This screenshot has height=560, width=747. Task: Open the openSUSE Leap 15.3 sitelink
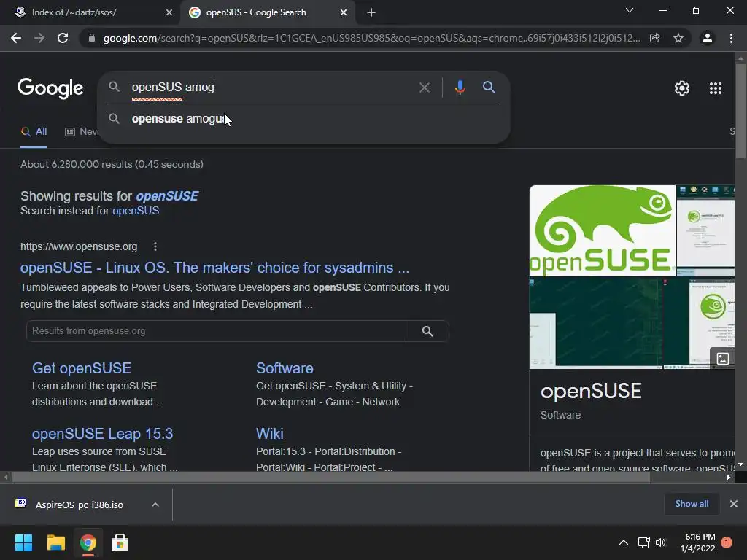point(102,434)
